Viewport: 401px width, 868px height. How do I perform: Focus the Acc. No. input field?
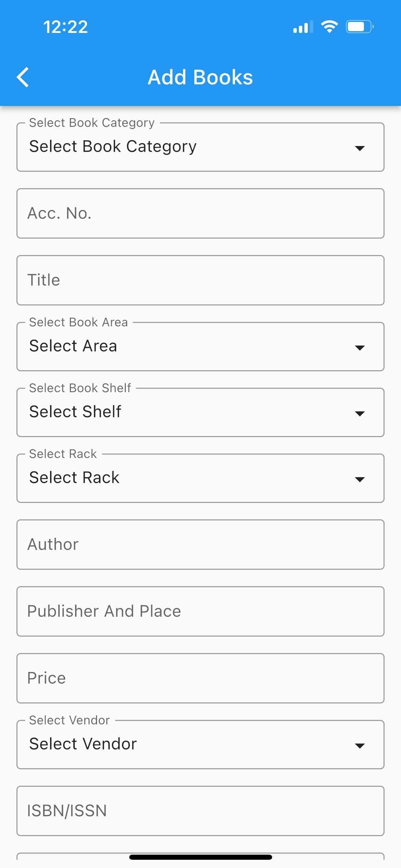pos(200,213)
